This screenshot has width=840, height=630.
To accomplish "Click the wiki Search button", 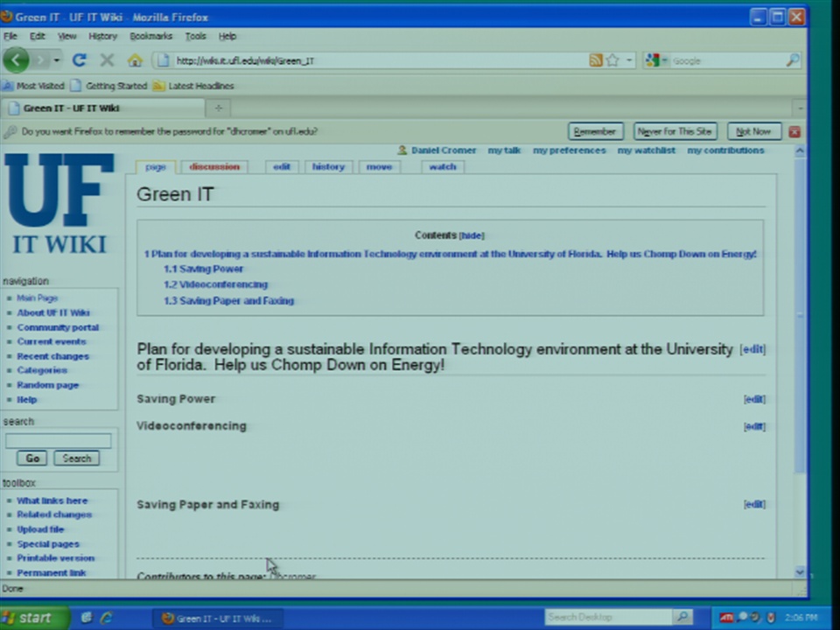I will [77, 458].
